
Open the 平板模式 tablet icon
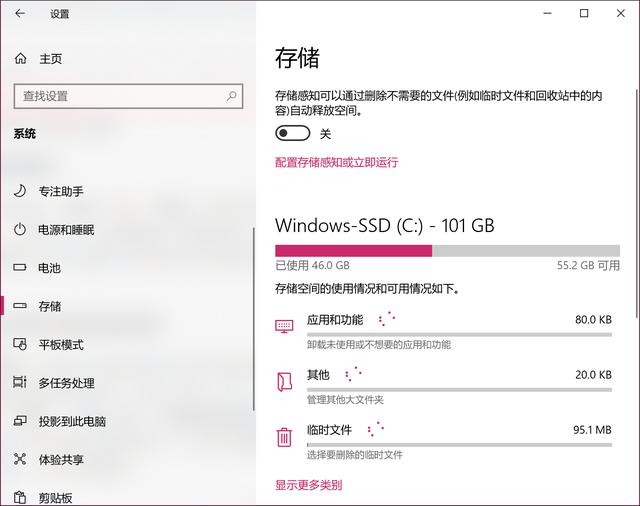[20, 344]
